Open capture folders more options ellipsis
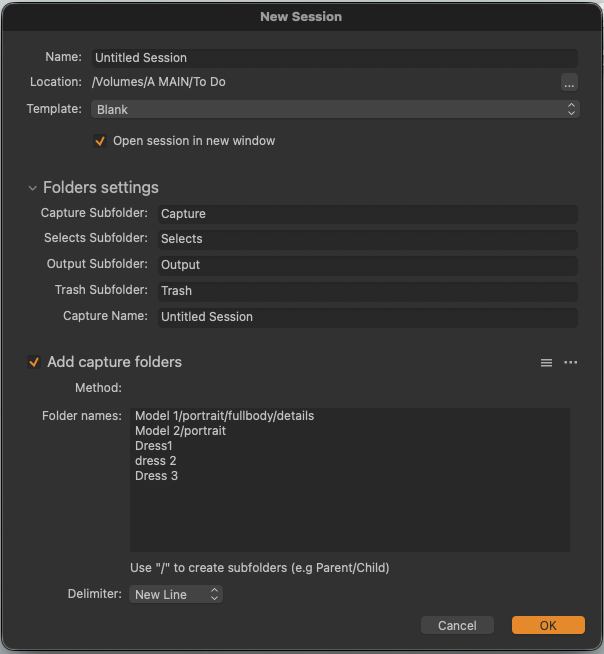604x654 pixels. point(570,363)
